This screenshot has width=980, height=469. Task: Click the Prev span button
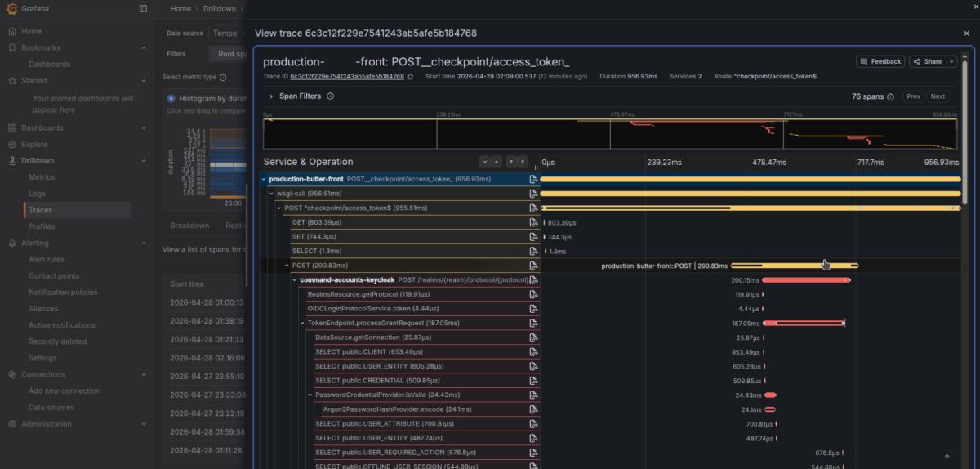pos(913,96)
